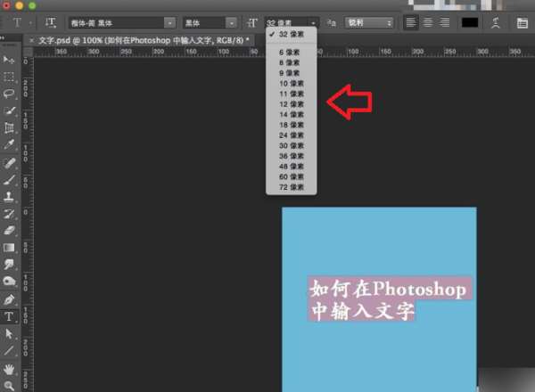Open the Character and Paragraph panels
535x392 pixels.
pos(522,23)
